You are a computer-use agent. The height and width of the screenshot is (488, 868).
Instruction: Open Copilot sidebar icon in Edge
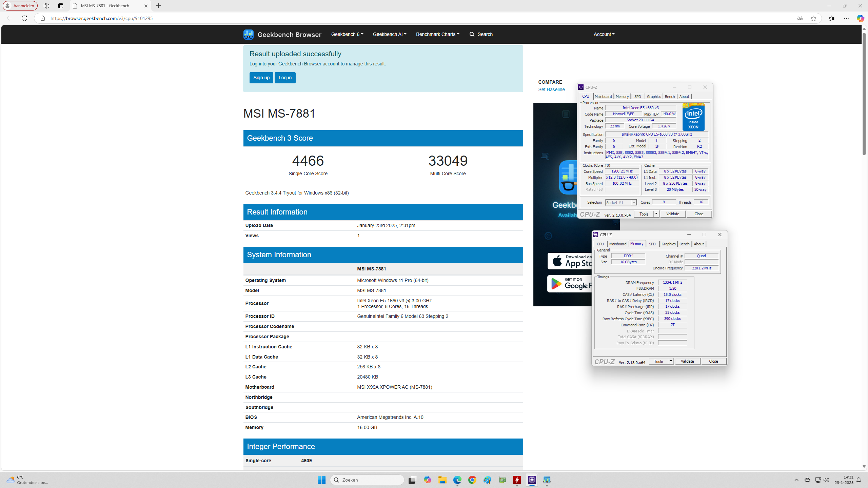pos(860,18)
